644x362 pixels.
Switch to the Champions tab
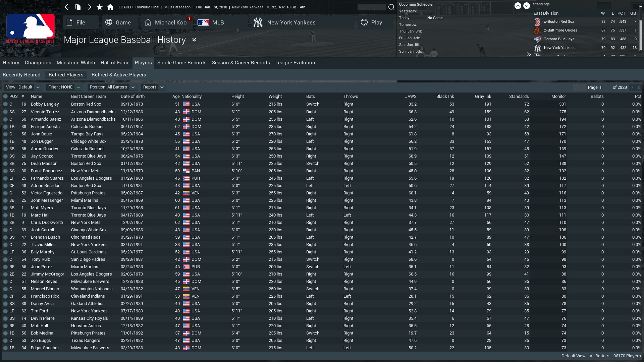coord(38,63)
